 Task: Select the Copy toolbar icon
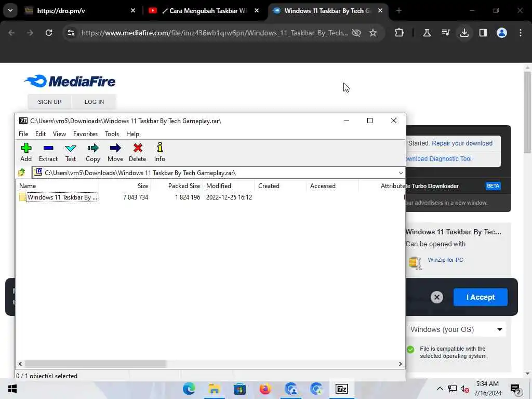(x=92, y=152)
